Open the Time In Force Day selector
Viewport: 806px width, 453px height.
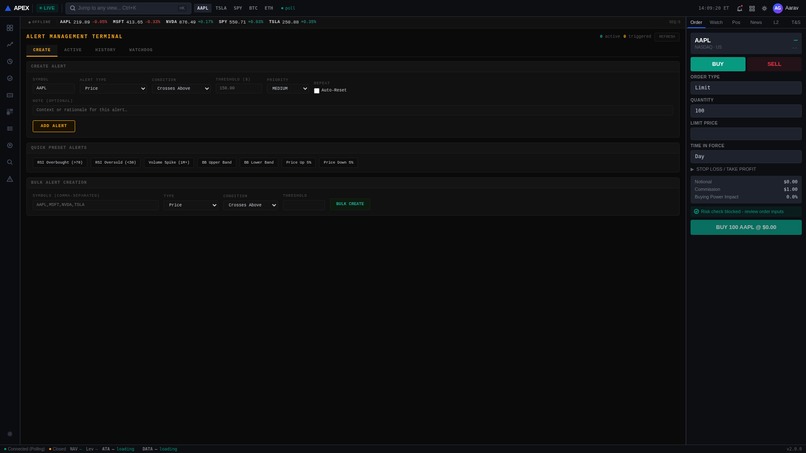pyautogui.click(x=746, y=156)
